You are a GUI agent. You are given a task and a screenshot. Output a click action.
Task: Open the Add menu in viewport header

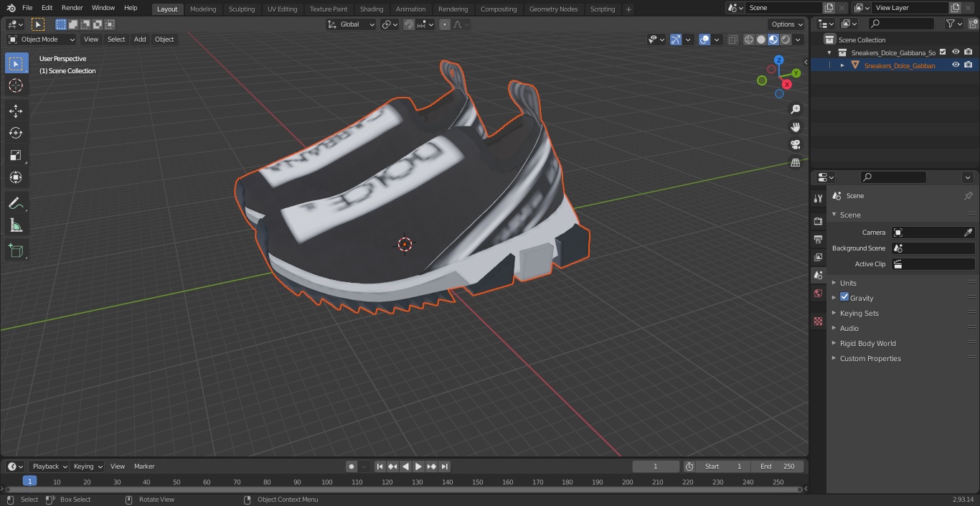pos(140,39)
